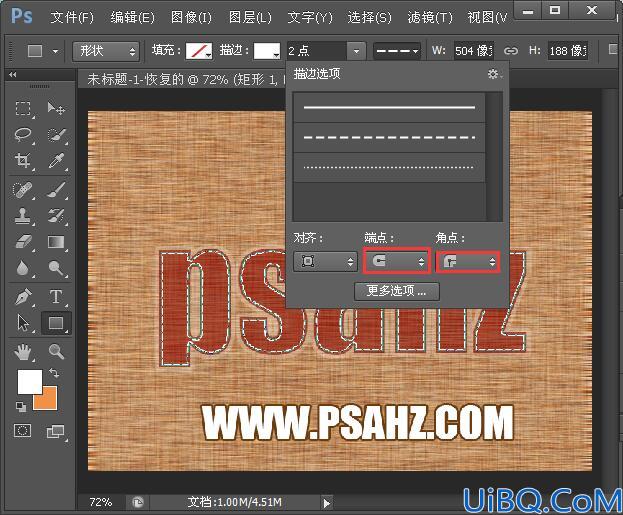
Task: Click the status bar preview icon
Action: (137, 503)
